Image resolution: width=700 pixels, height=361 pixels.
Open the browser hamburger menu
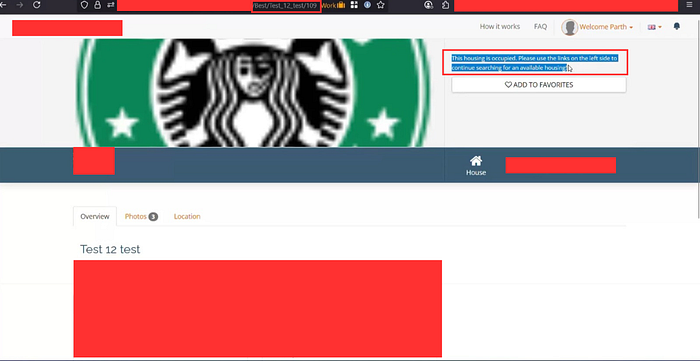688,5
